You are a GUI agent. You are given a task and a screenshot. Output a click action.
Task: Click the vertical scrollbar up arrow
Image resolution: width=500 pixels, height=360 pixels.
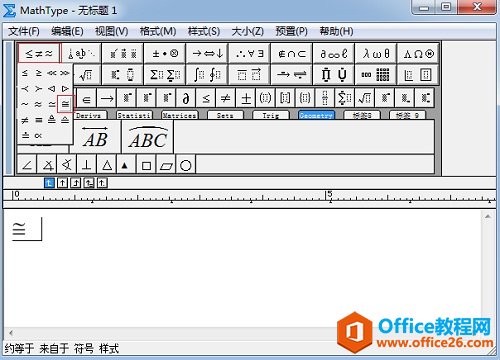point(488,217)
